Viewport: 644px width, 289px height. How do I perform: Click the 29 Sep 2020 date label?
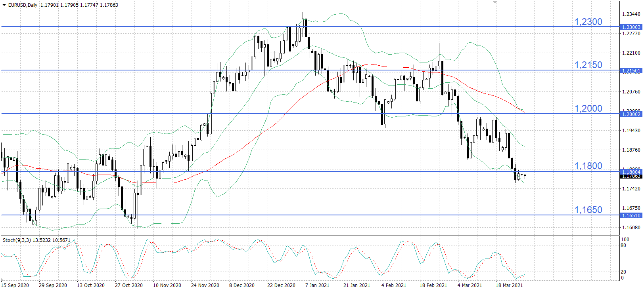click(x=53, y=285)
